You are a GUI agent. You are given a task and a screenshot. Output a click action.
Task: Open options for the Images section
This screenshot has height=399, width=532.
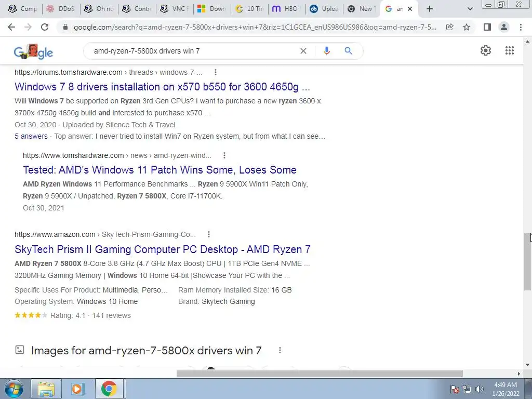pos(280,350)
